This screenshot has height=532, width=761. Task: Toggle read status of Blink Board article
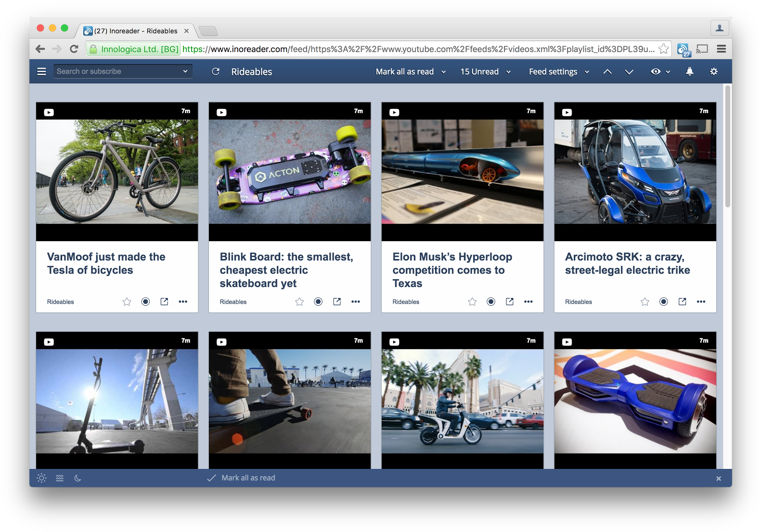click(x=318, y=301)
